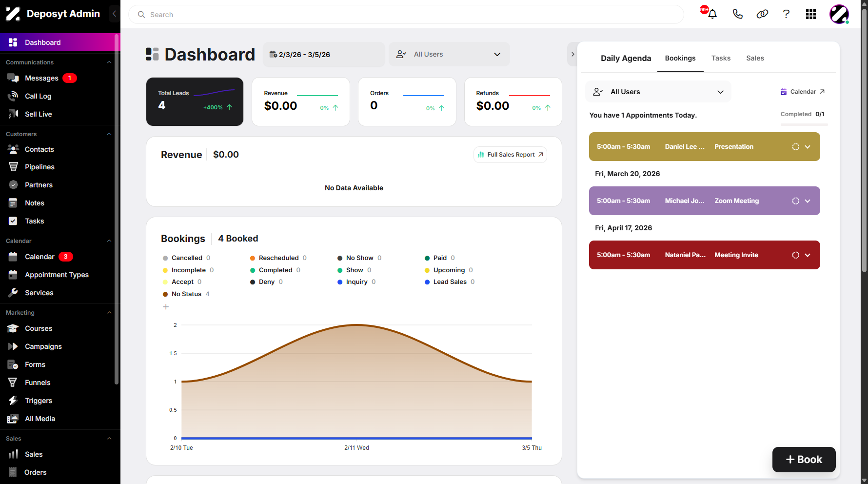
Task: Open the All Users dropdown in Daily Agenda
Action: coord(658,92)
